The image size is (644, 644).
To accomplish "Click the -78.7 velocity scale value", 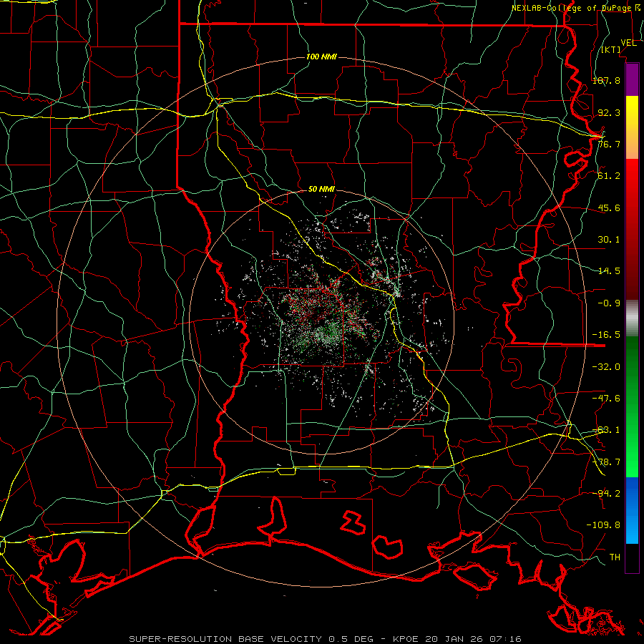I will 606,462.
